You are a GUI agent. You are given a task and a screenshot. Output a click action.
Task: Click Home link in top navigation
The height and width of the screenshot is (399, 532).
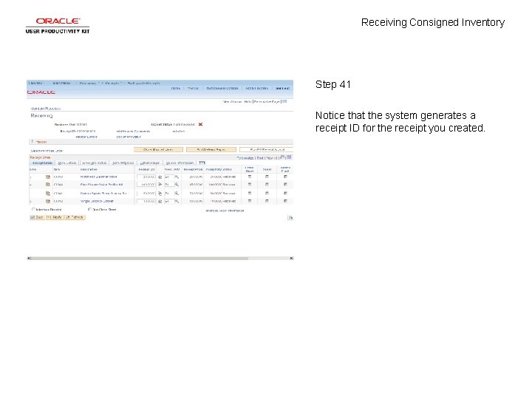tap(175, 88)
